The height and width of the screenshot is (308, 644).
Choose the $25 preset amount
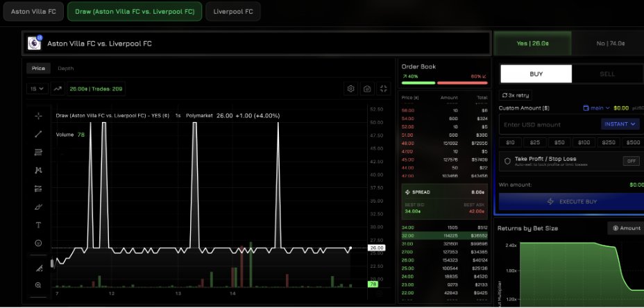click(535, 142)
